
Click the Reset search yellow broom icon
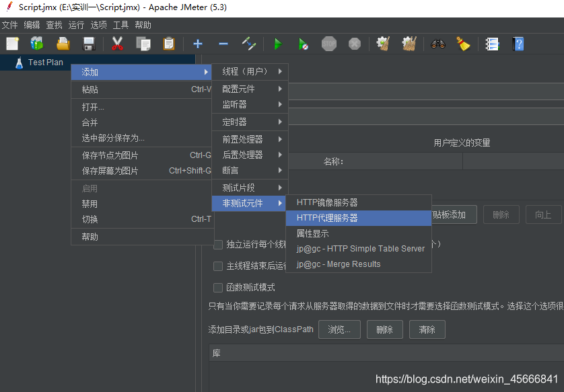click(x=463, y=44)
